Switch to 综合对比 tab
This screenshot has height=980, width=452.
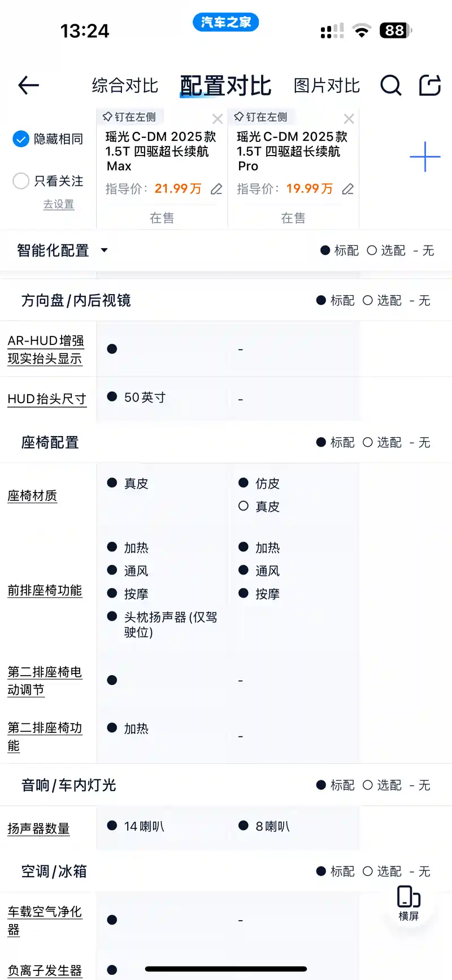(125, 86)
